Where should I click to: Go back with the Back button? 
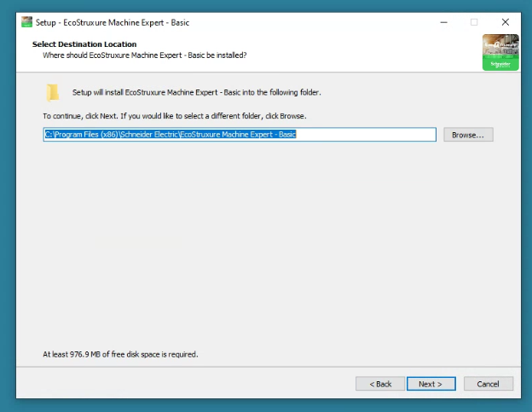coord(380,384)
